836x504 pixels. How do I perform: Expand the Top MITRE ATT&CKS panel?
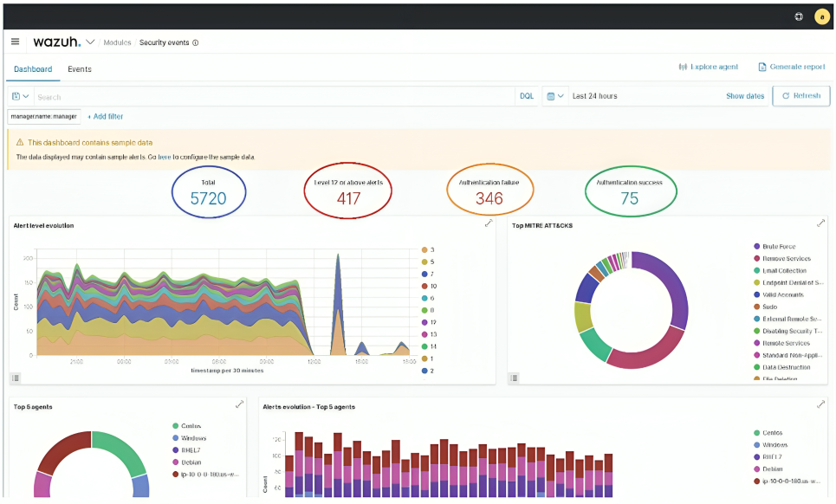tap(821, 223)
